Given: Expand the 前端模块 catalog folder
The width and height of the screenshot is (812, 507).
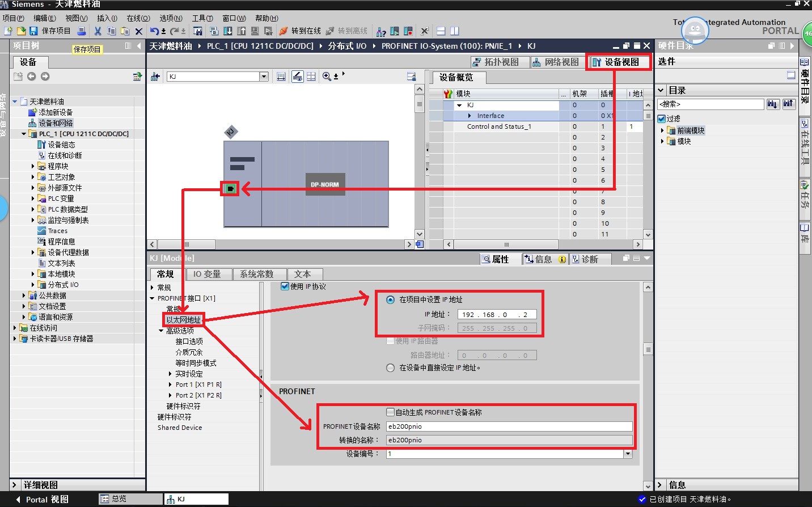Looking at the screenshot, I should (x=662, y=130).
